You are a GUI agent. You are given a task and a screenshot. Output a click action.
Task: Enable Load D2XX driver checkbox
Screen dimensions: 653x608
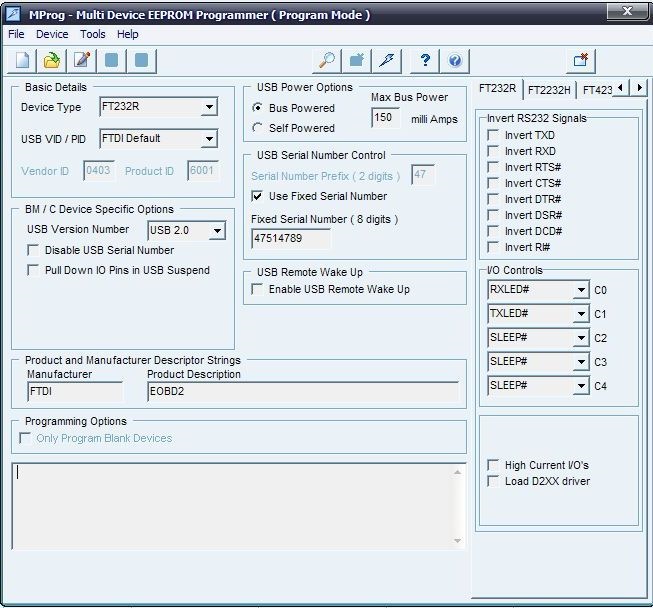[493, 481]
